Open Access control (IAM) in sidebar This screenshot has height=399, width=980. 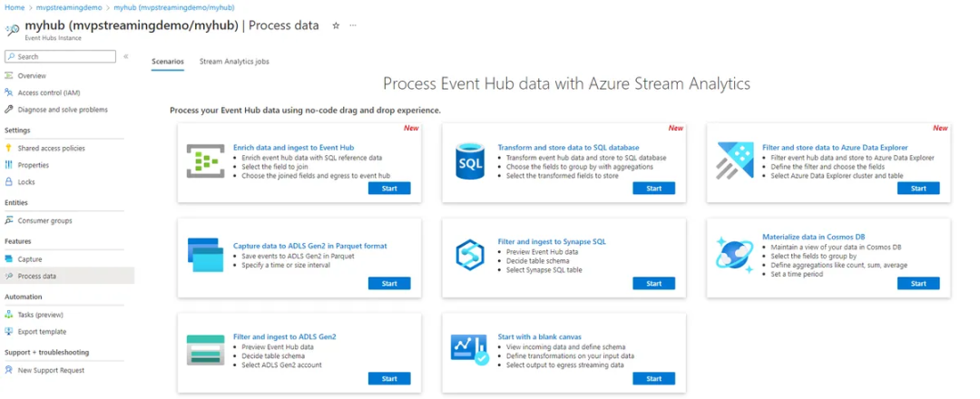point(49,92)
